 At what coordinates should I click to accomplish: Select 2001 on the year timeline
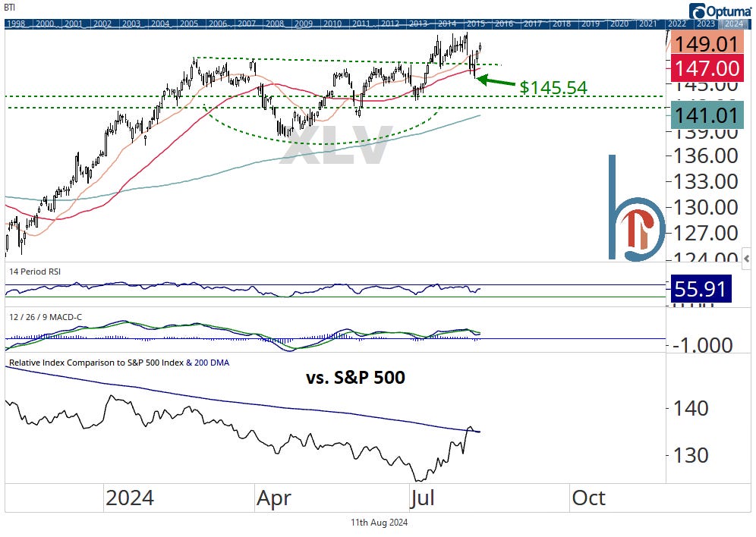(74, 24)
